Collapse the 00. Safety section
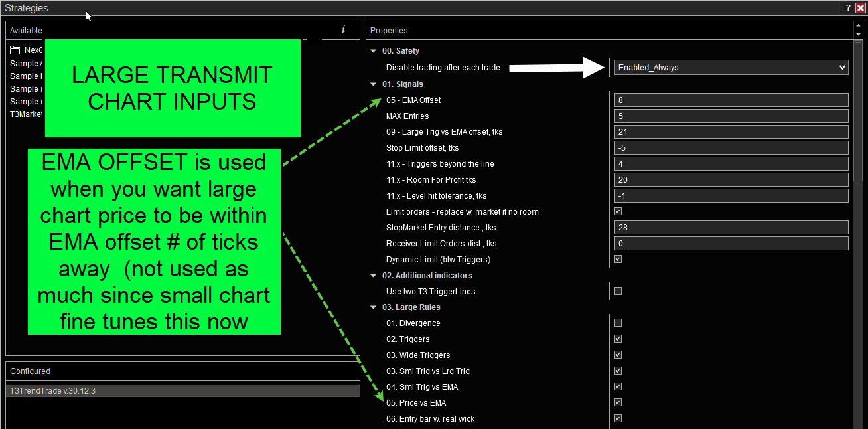 pos(374,51)
